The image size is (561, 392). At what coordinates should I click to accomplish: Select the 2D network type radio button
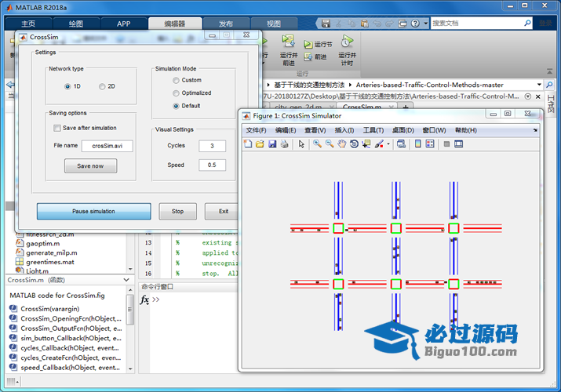[x=102, y=86]
